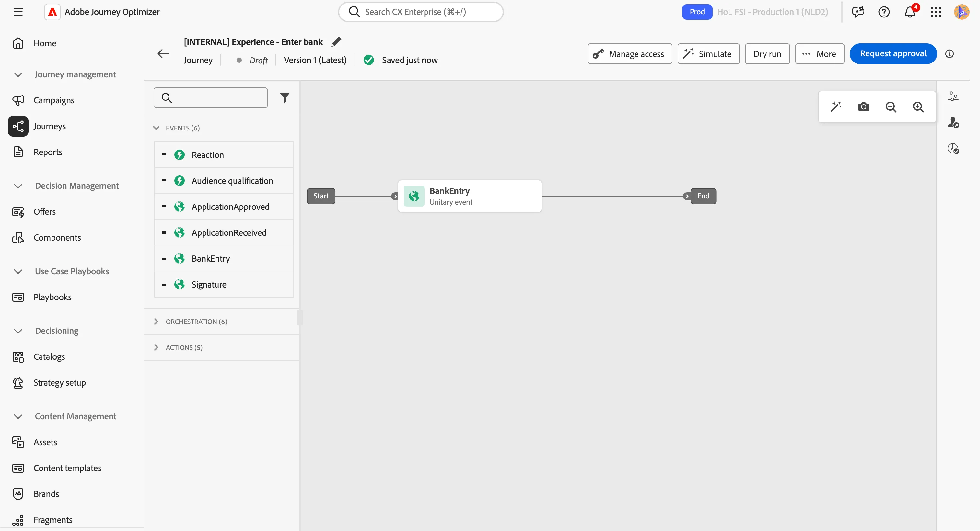The width and height of the screenshot is (980, 531).
Task: Open Offers in sidebar
Action: click(44, 212)
